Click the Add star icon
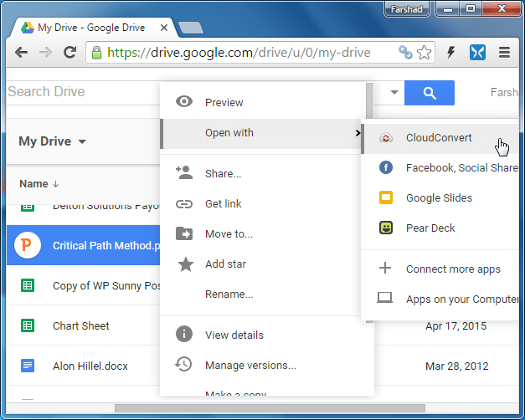Screen dimensions: 525x420 [x=186, y=264]
